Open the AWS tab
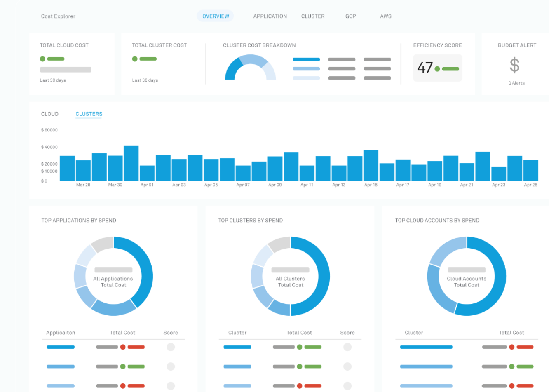549x392 pixels. coord(386,16)
